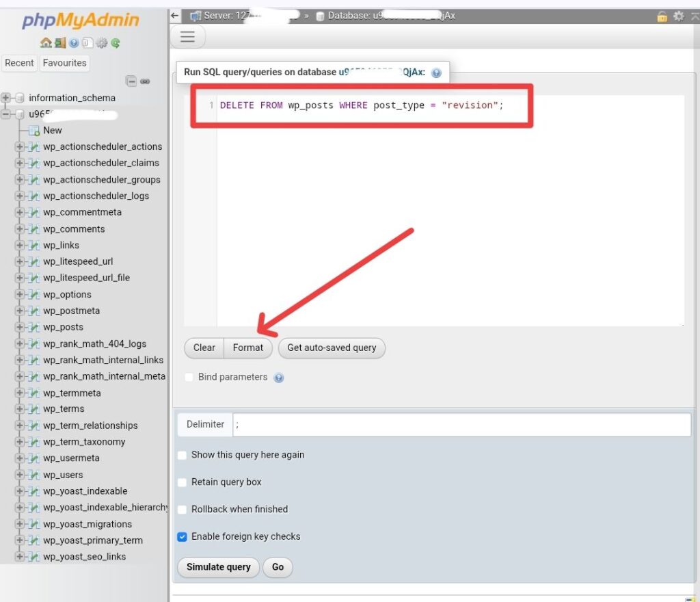Open navigation panel settings gear icon
This screenshot has width=700, height=602.
[102, 42]
